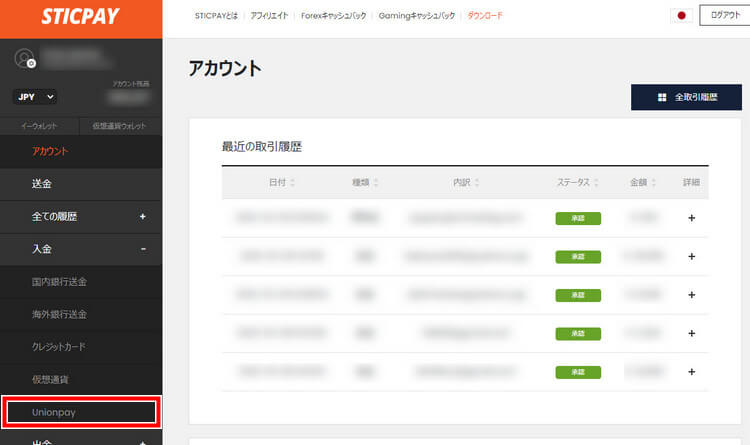Select アカウント in sidebar
The height and width of the screenshot is (445, 750).
click(81, 151)
